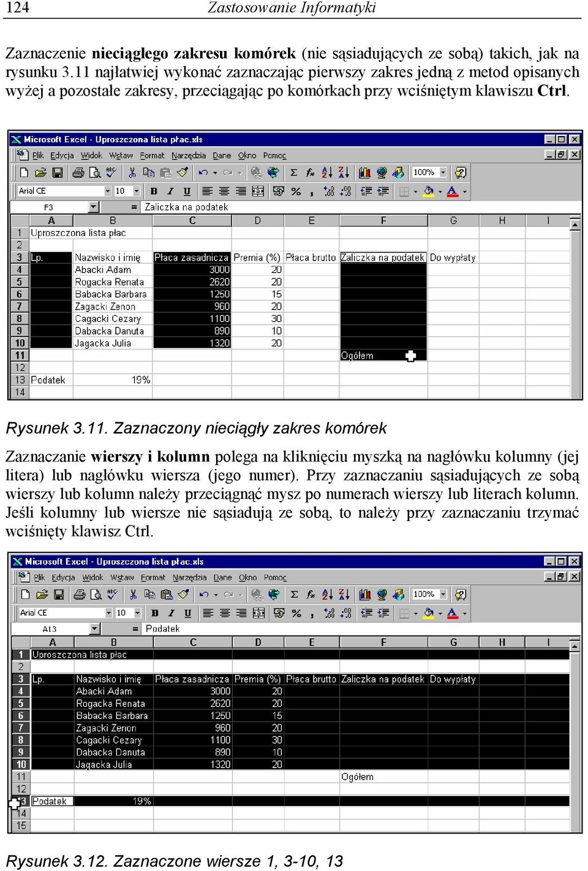This screenshot has width=588, height=871.
Task: Open Plik menu in upper Excel window
Action: click(38, 156)
